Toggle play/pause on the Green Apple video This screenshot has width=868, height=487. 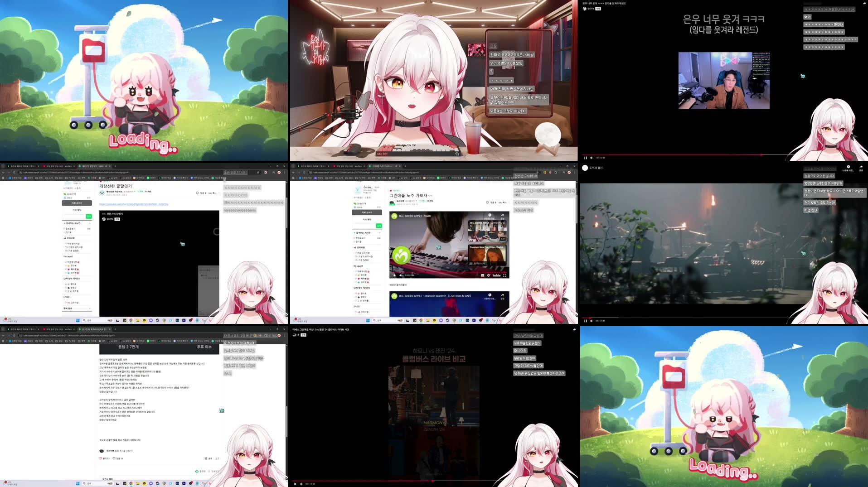pos(394,275)
